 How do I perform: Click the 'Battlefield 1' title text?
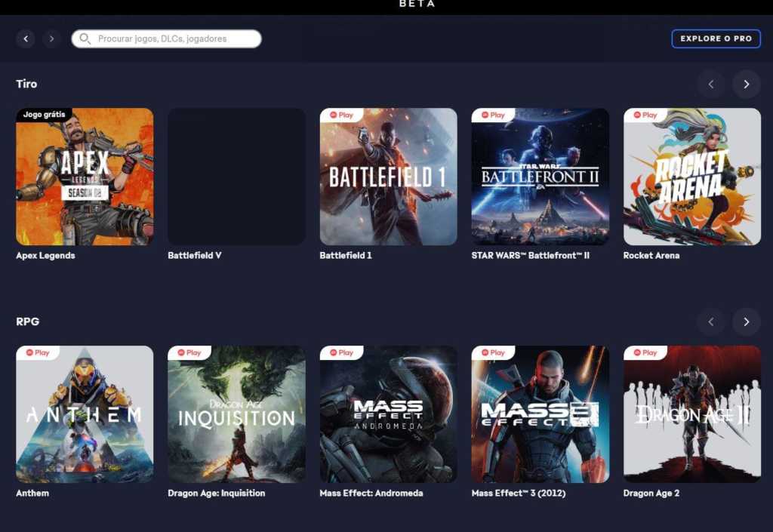pos(346,255)
